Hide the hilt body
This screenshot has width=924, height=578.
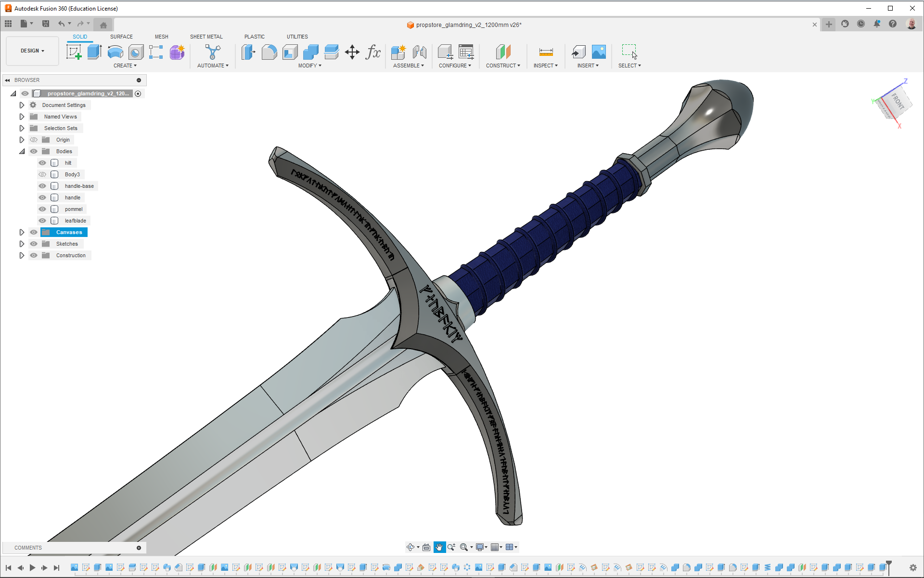42,163
